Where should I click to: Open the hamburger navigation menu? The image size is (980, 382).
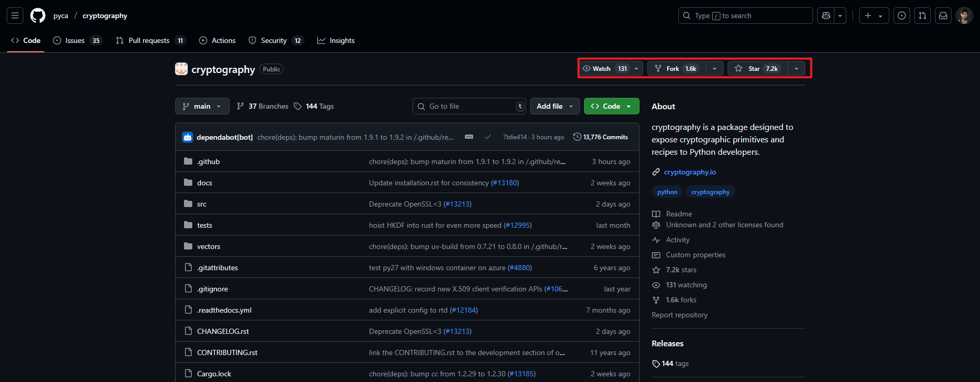coord(15,16)
